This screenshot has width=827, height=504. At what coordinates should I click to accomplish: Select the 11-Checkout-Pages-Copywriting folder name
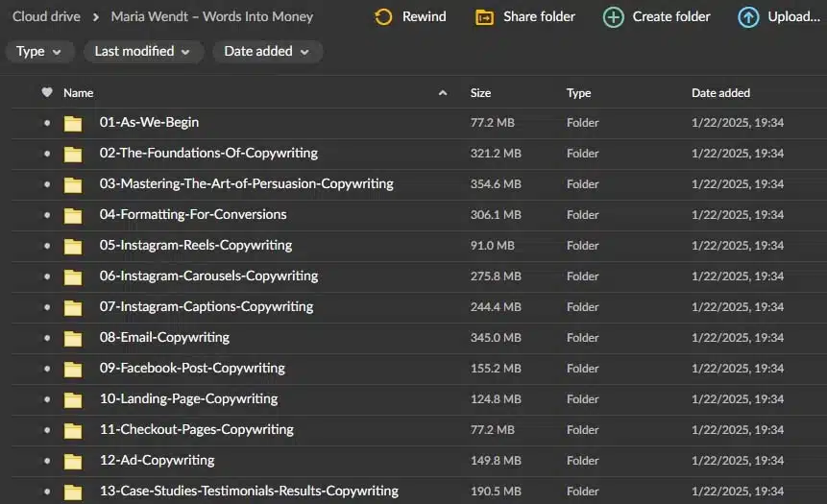(197, 429)
